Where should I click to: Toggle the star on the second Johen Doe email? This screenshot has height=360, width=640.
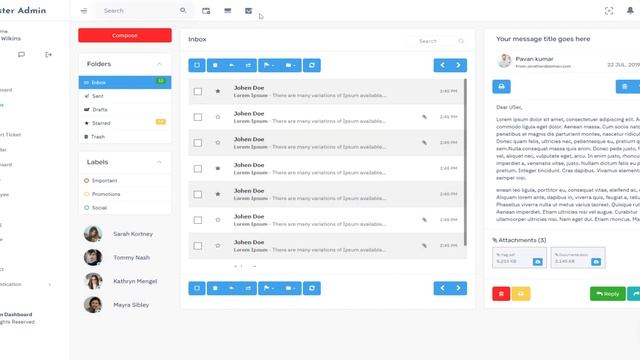[x=218, y=117]
